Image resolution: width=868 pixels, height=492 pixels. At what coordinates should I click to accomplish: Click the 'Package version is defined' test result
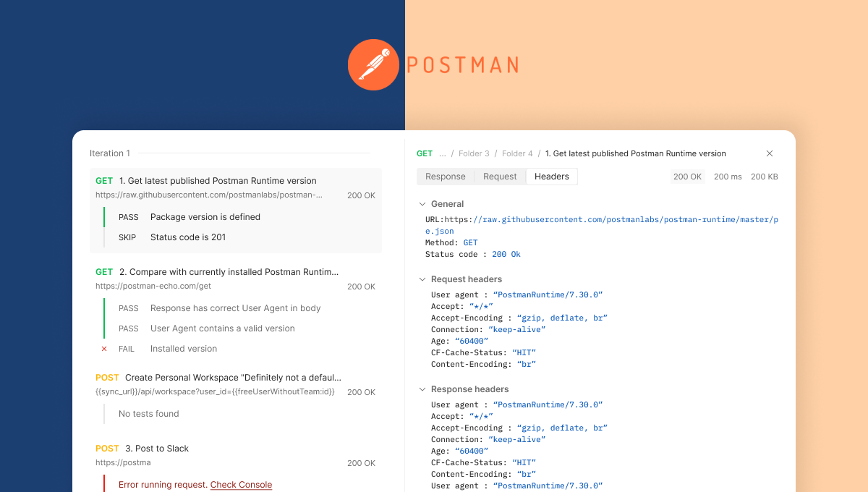point(205,217)
